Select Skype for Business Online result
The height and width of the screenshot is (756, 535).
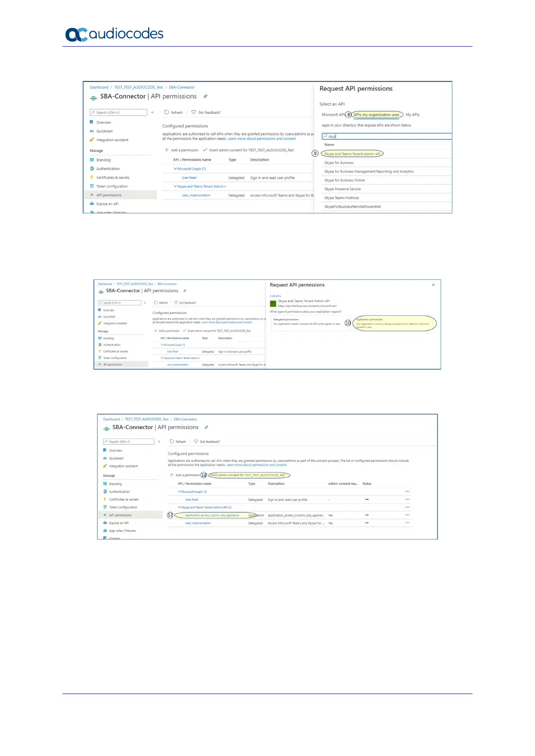345,180
